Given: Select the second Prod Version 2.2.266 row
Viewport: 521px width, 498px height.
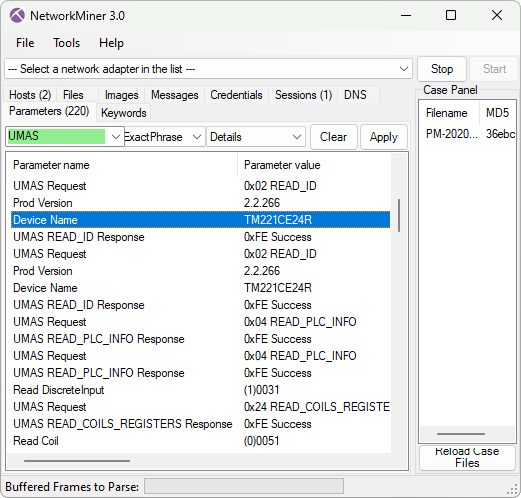Looking at the screenshot, I should (x=200, y=271).
